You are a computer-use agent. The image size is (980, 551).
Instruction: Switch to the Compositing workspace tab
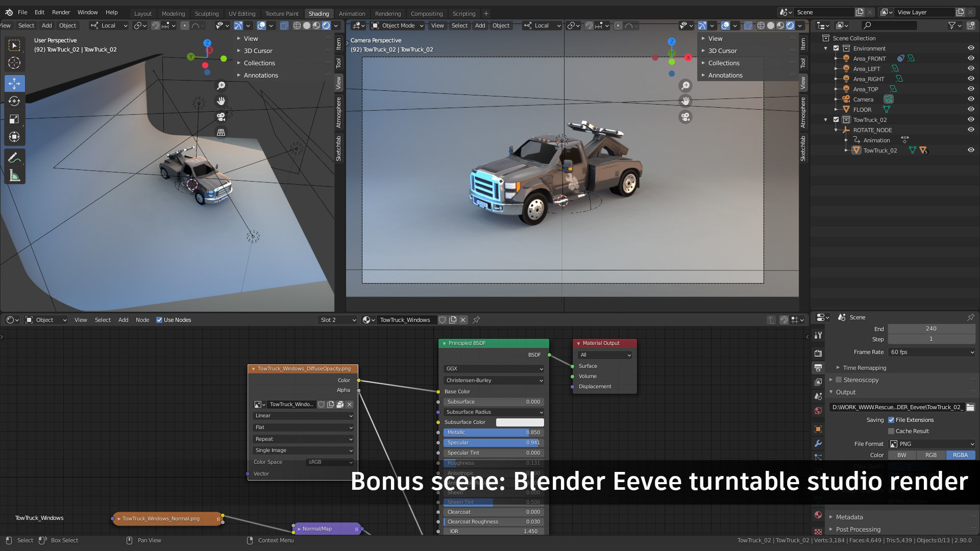426,14
